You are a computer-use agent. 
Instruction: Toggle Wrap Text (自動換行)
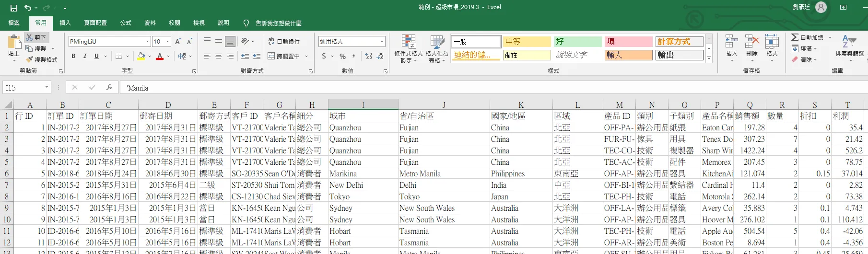[283, 41]
